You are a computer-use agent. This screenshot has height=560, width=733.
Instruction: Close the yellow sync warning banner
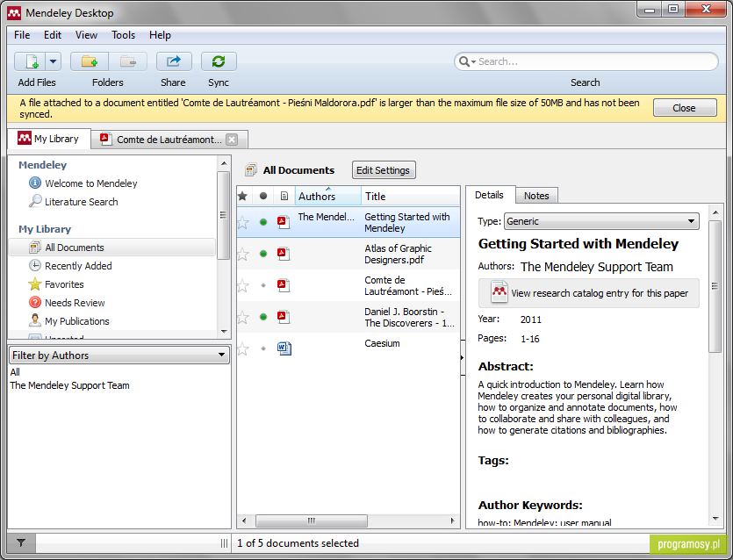coord(685,108)
